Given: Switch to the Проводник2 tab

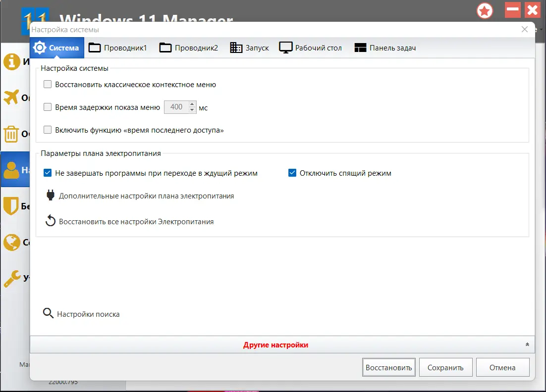Looking at the screenshot, I should click(189, 48).
